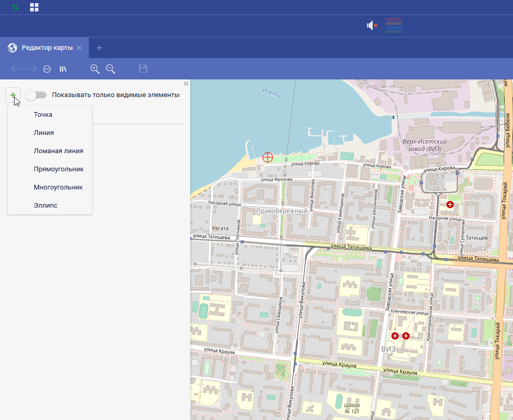This screenshot has width=513, height=420.
Task: Click the red crosshair marker on map
Action: tap(268, 157)
